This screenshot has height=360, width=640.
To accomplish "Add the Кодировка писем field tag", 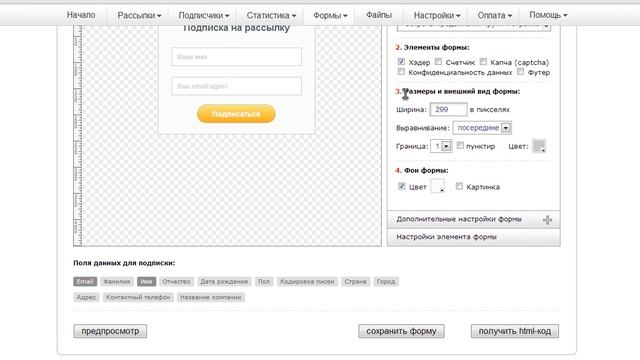I will point(307,282).
